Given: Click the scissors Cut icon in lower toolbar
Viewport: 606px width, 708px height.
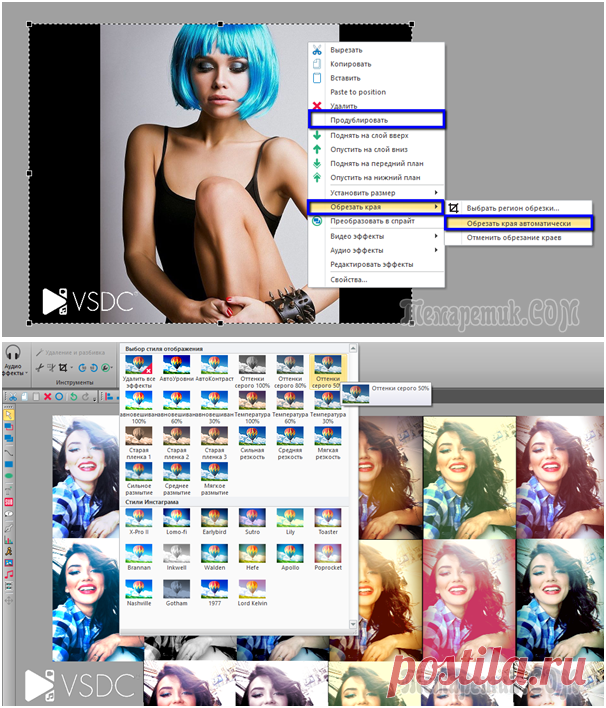Looking at the screenshot, I should (x=13, y=396).
